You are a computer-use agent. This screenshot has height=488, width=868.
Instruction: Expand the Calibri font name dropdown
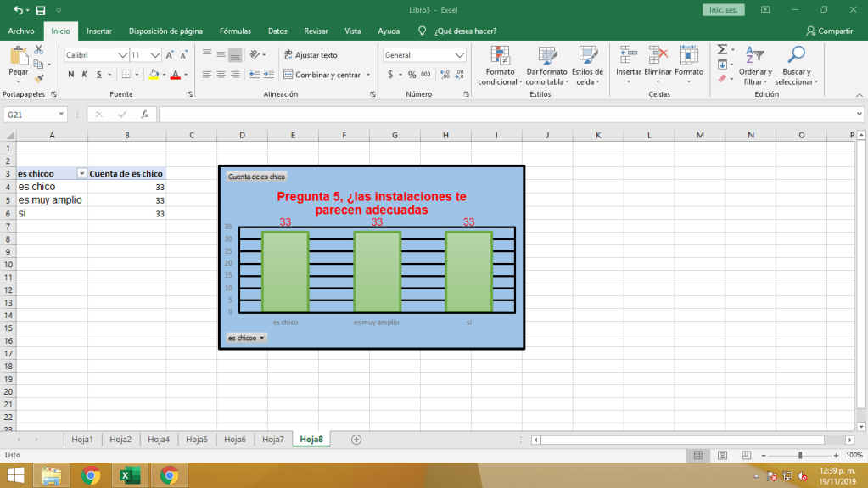(x=122, y=55)
